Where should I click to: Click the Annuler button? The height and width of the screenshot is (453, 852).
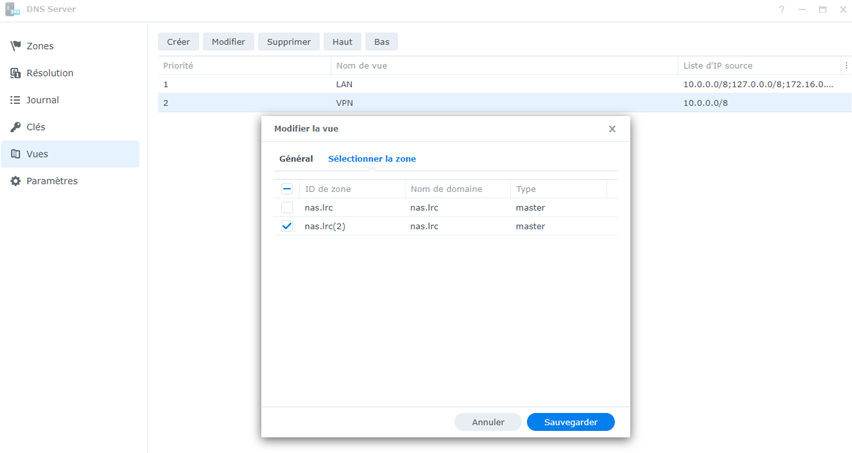tap(488, 422)
